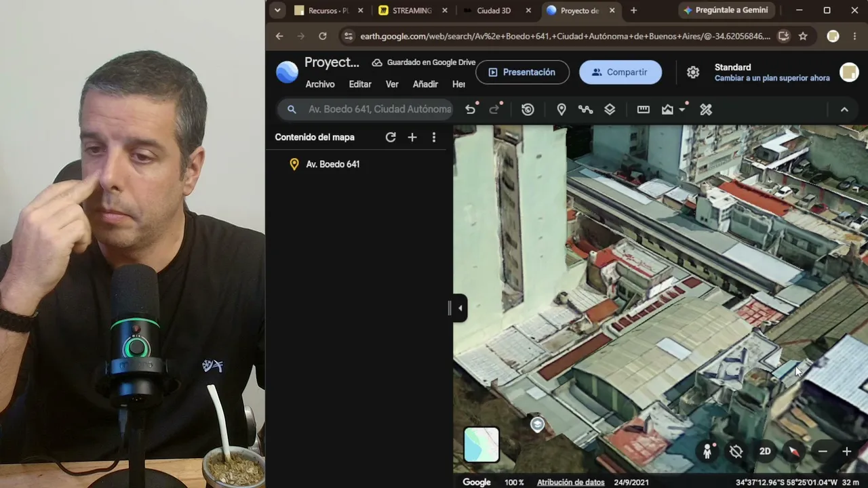Start the Presentación mode

522,72
